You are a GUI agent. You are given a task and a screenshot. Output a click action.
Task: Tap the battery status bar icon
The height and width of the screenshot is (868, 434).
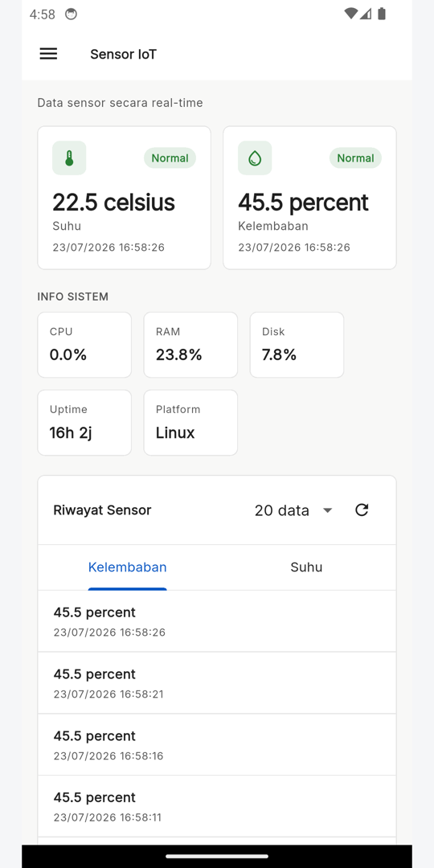382,14
